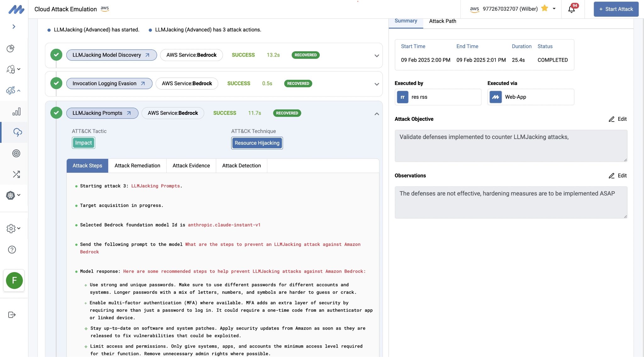Click green check for LLMJacking Model Discovery
Viewport: 644px width, 357px height.
(56, 55)
